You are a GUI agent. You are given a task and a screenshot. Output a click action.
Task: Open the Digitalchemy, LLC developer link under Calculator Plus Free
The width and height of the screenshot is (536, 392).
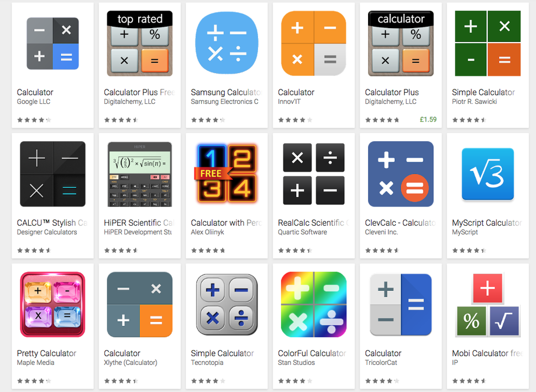click(129, 102)
